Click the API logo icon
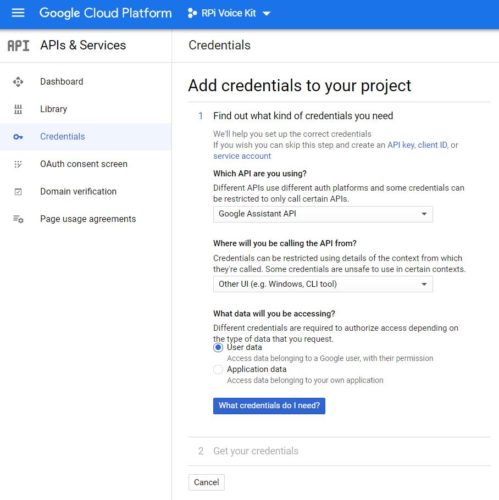Screen dimensions: 499x500 point(18,46)
